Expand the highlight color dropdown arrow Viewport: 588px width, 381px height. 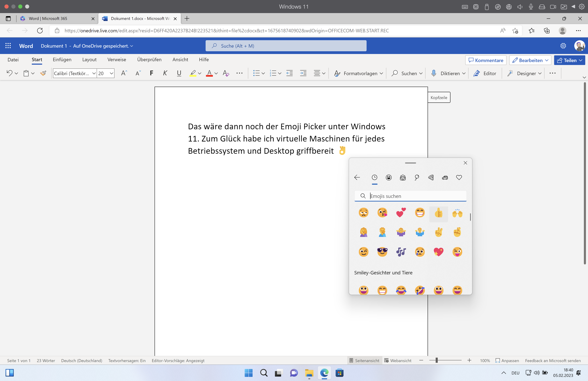pyautogui.click(x=200, y=73)
